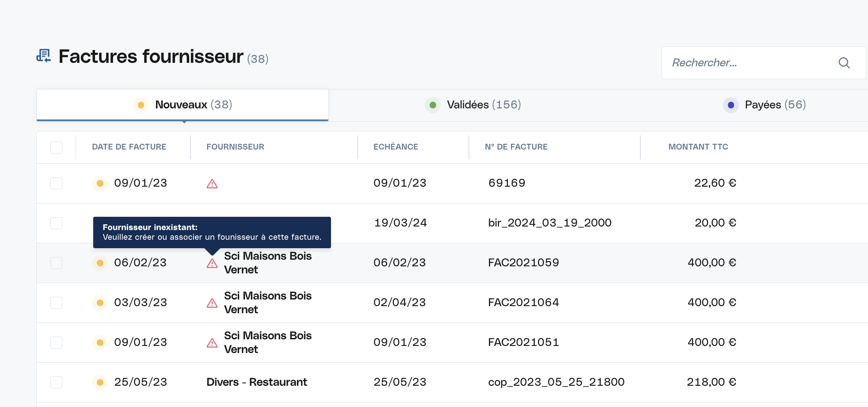Image resolution: width=868 pixels, height=407 pixels.
Task: Click yellow status dot on 03/03/23 row
Action: 100,303
